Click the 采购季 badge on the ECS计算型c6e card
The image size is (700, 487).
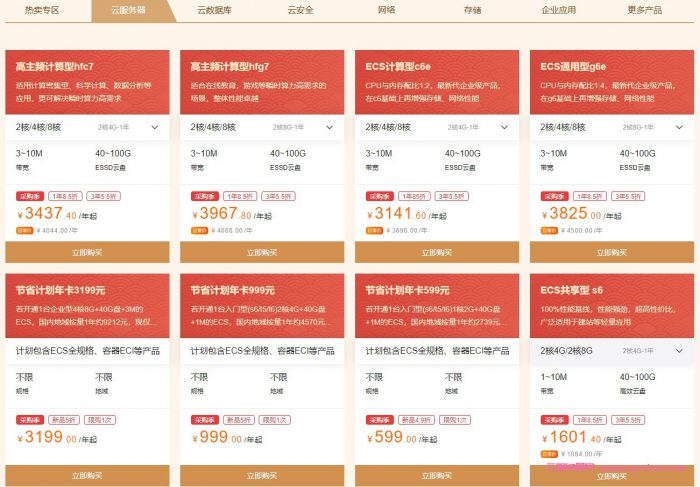379,197
